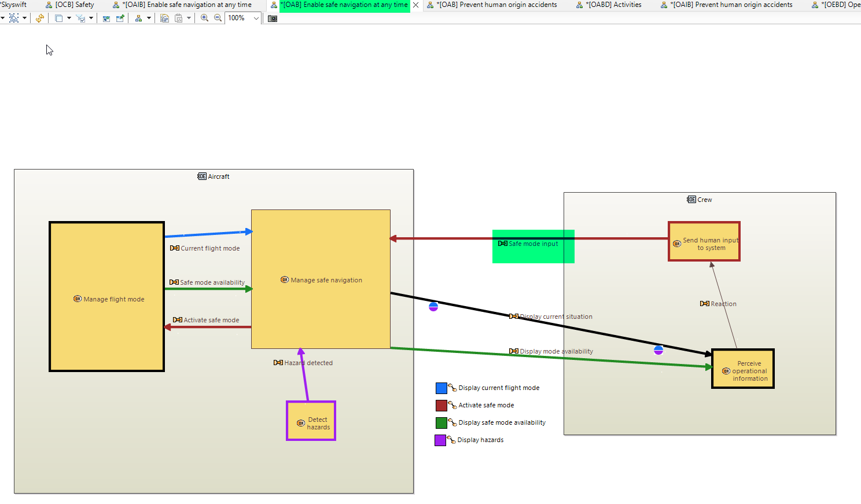Click the Copy layout icon
Viewport: 861px width, 504px height.
(x=164, y=19)
